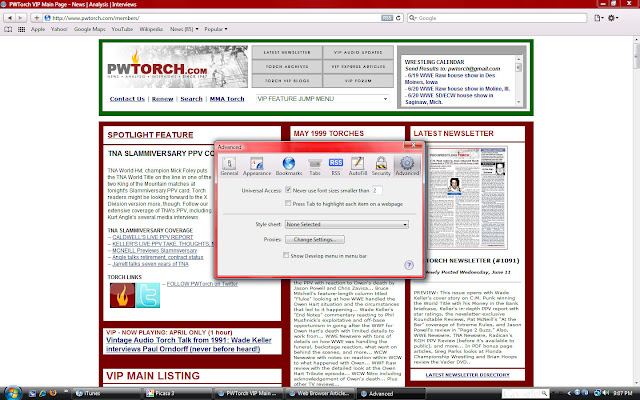Click the page vertical scrollbar
This screenshot has width=640, height=400.
[x=636, y=210]
